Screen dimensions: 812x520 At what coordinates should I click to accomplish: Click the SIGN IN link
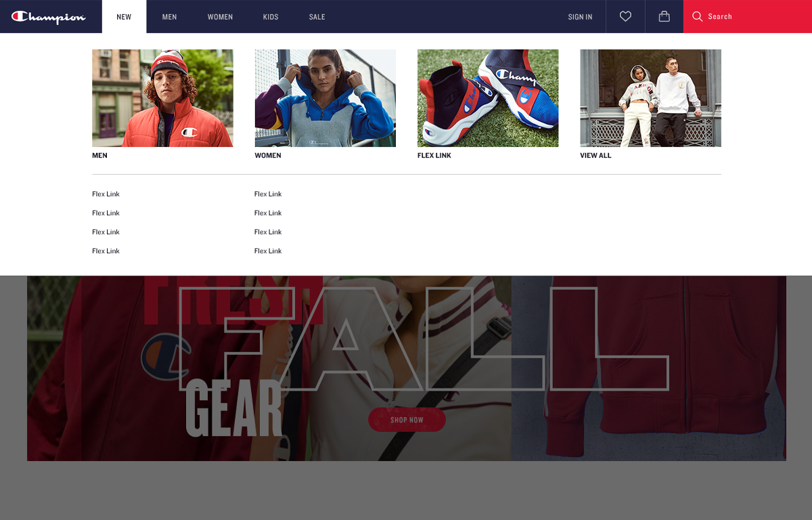(x=580, y=17)
